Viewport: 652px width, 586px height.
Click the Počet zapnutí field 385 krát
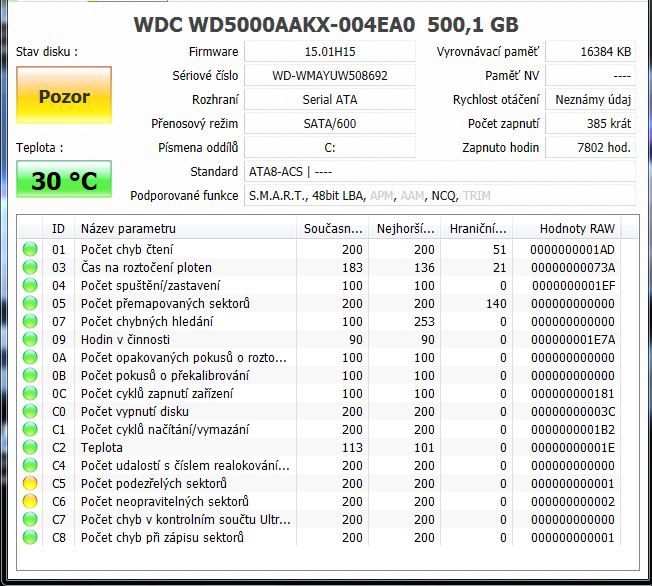pyautogui.click(x=590, y=124)
